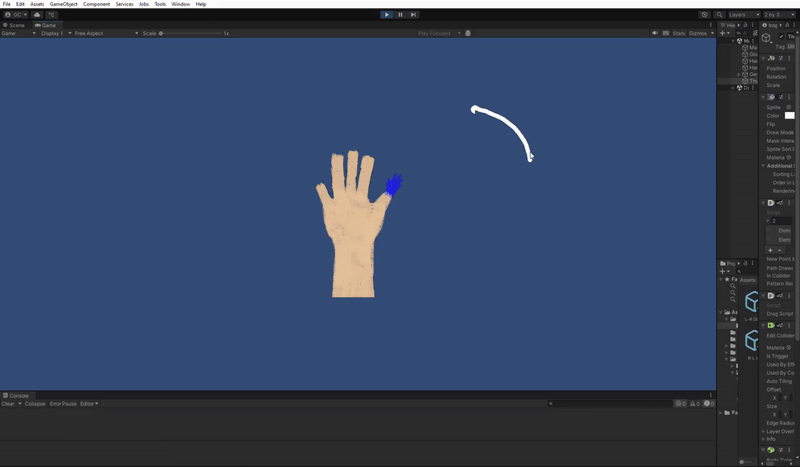Open the Console three-dot options menu
Screen dimensions: 800x467
point(711,396)
